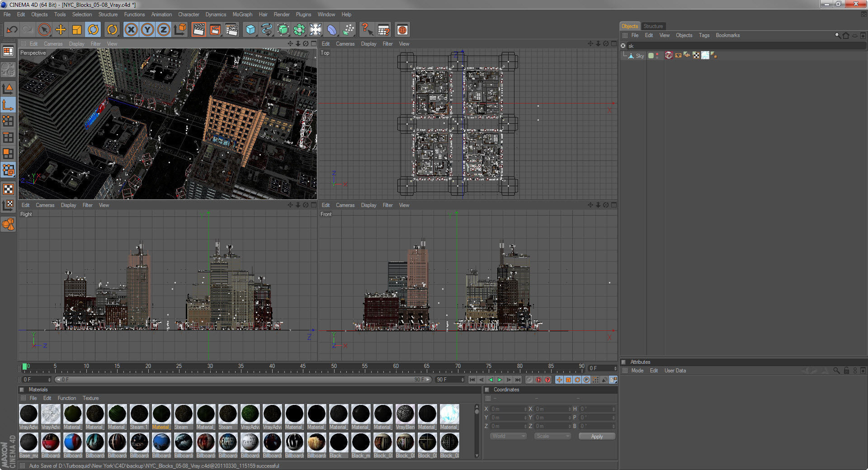This screenshot has height=470, width=868.
Task: Add a Cube primitive object
Action: pos(250,30)
